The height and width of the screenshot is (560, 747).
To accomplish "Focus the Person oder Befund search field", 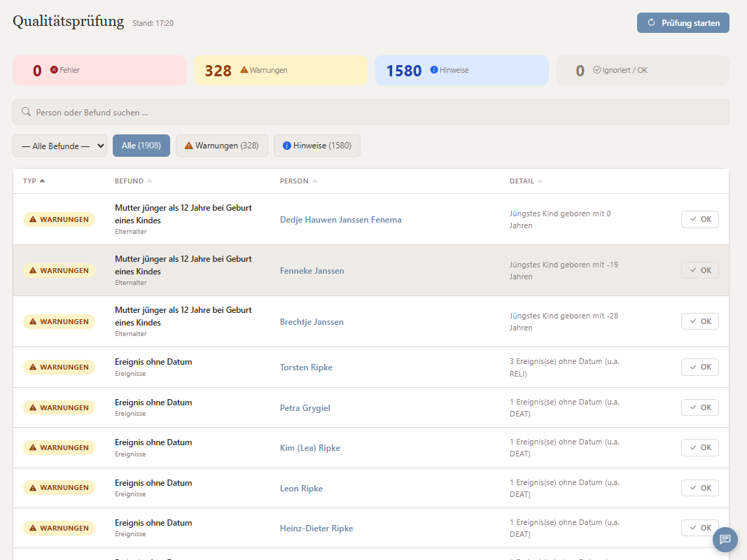I will 370,112.
